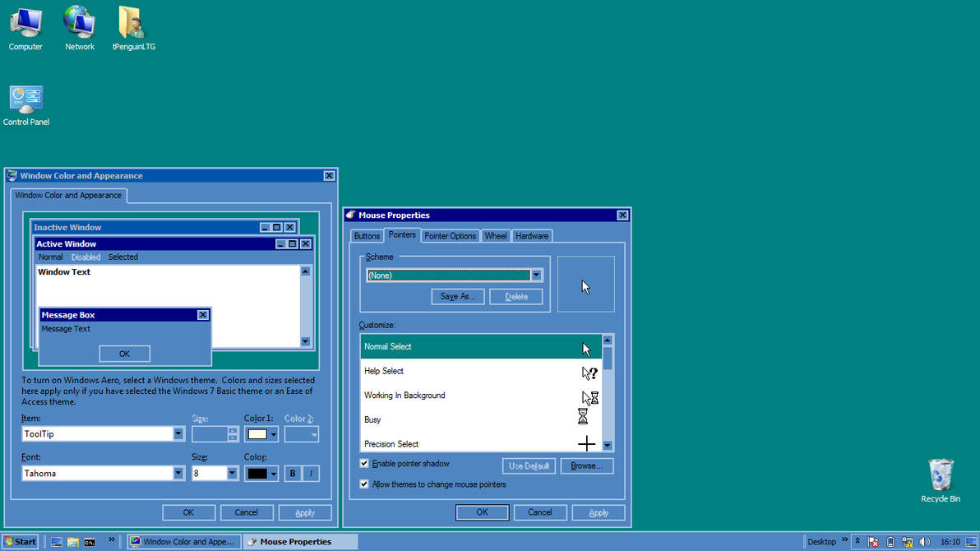Uncheck Allow themes to change mouse pointers
The height and width of the screenshot is (551, 980).
tap(363, 484)
